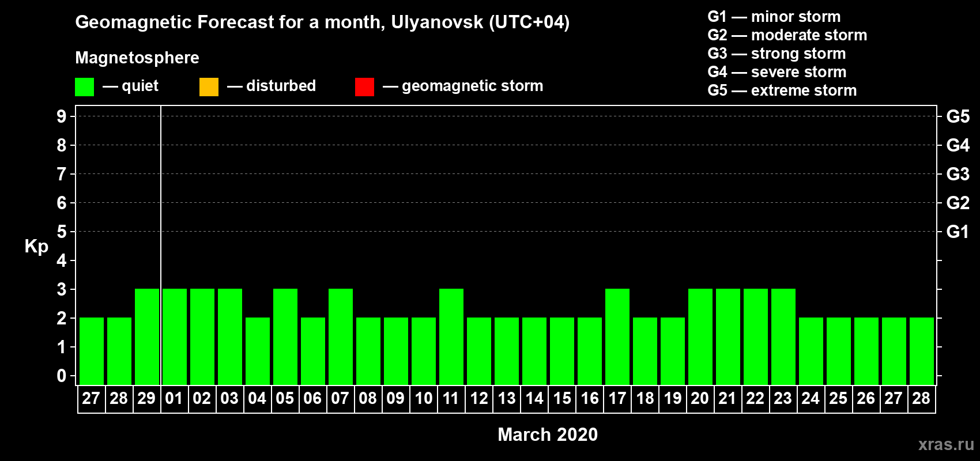Click the G2 label on right axis
980x461 pixels.
(958, 203)
